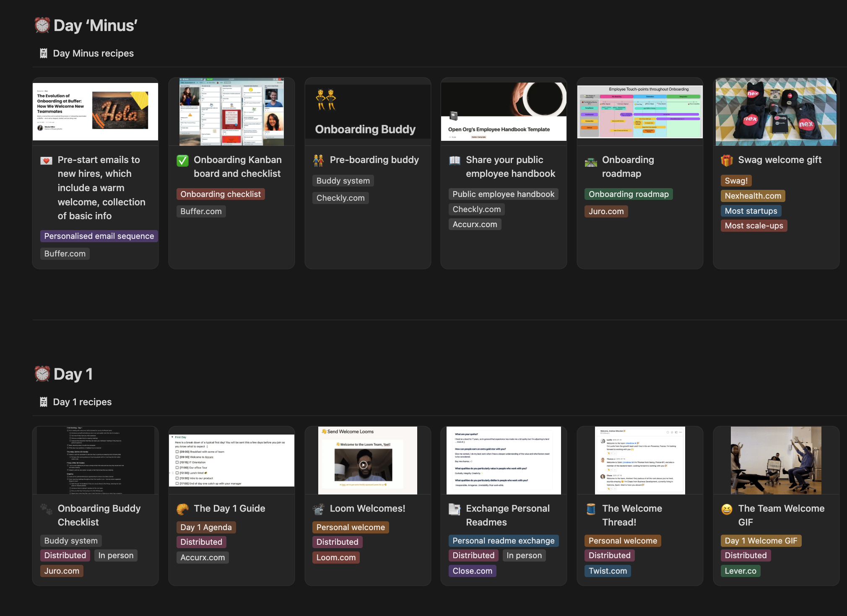
Task: Click the alarm clock icon beside Day 1
Action: [42, 374]
